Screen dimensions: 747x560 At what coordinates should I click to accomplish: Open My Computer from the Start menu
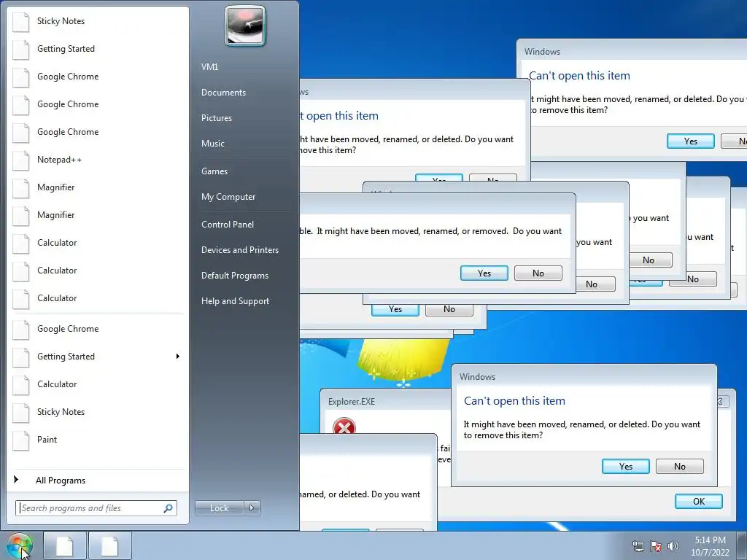[x=228, y=197]
